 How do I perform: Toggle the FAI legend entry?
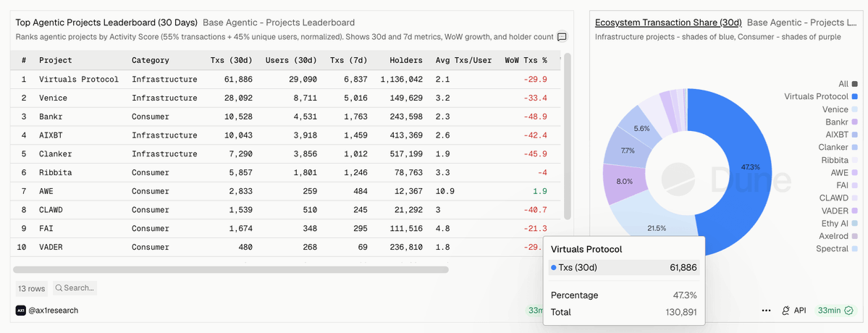[x=847, y=185]
